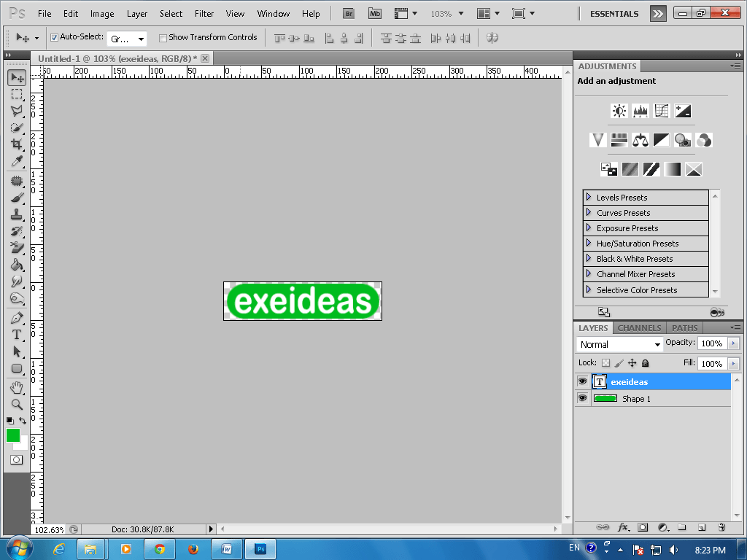Open the Filter menu
747x560 pixels.
click(x=204, y=14)
